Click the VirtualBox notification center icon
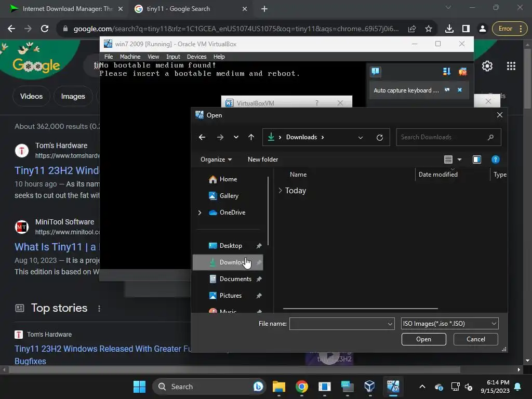This screenshot has height=399, width=532. [x=375, y=71]
